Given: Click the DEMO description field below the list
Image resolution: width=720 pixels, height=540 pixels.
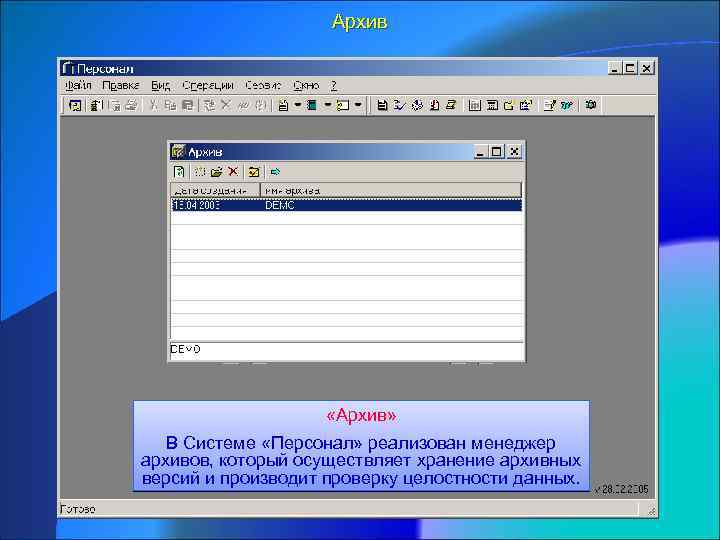Looking at the screenshot, I should (346, 351).
